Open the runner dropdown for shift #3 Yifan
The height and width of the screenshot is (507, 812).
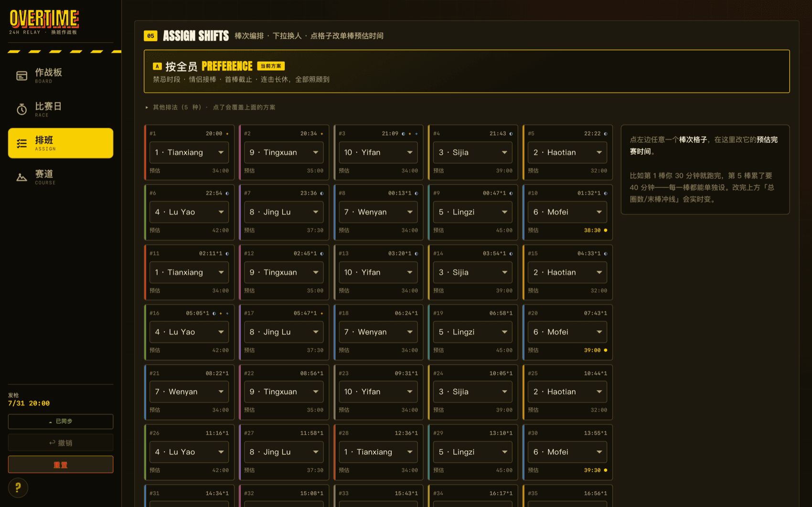[x=378, y=152]
